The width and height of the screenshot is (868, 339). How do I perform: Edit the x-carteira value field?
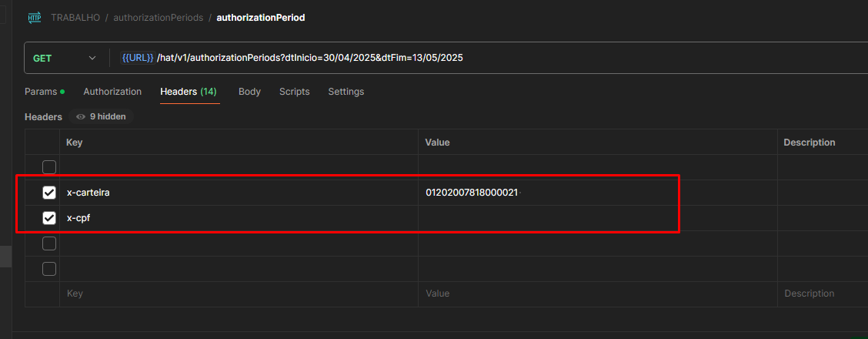click(539, 193)
